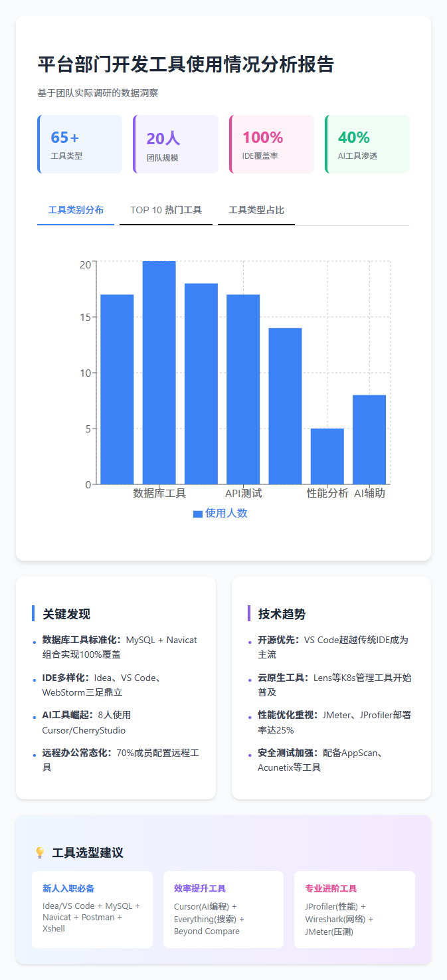Click the report title 平台部门开发工具使用情况分析报告
The width and height of the screenshot is (447, 980).
tap(186, 64)
